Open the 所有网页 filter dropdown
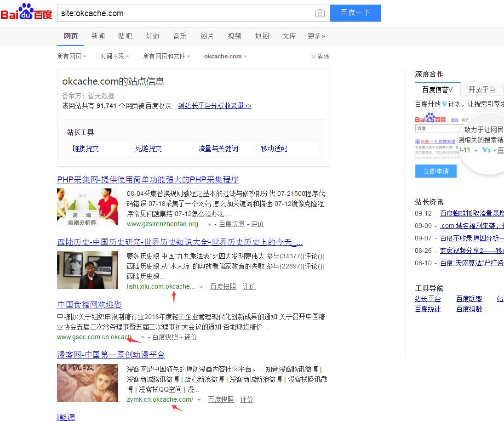 72,56
